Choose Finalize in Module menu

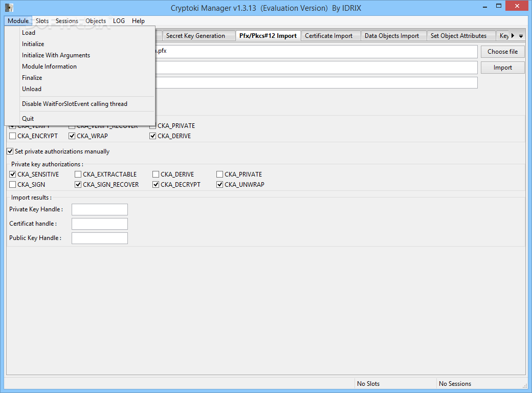pos(80,77)
